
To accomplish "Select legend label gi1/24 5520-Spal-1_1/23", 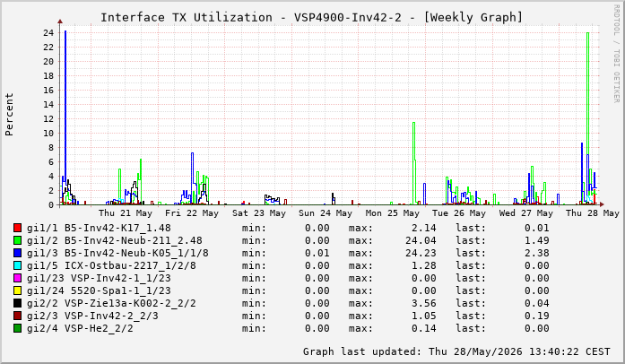I will (x=99, y=290).
